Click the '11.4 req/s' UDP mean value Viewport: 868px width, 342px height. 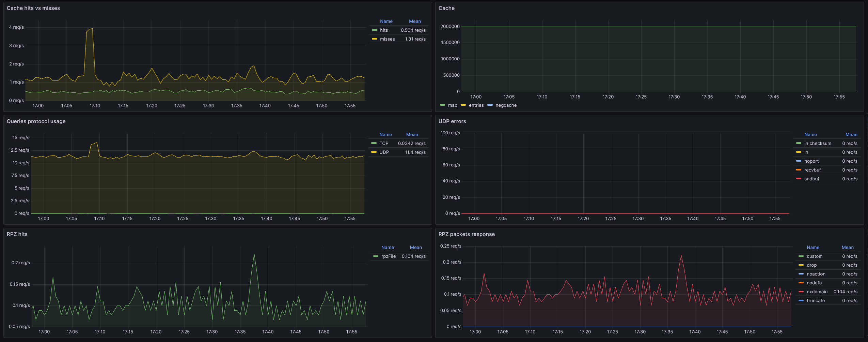tap(415, 152)
